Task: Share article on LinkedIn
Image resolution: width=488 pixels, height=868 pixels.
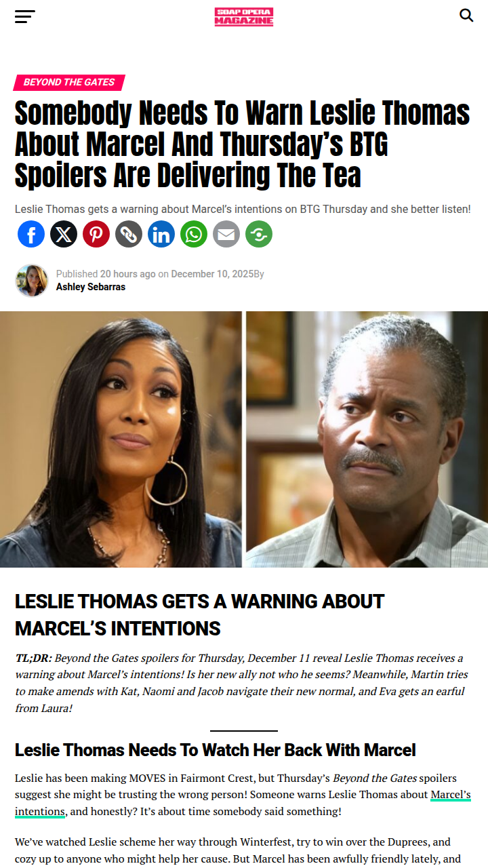Action: (161, 234)
